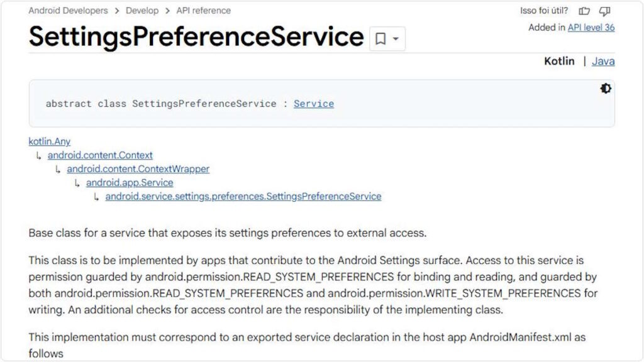This screenshot has height=362, width=644.
Task: Open the API reference breadcrumb
Action: point(203,11)
